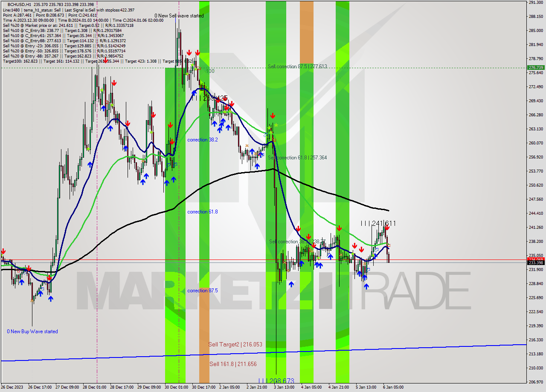Click the '30 Dec 01:00' time axis label
Viewport: 546px width, 392px height.
(176, 387)
